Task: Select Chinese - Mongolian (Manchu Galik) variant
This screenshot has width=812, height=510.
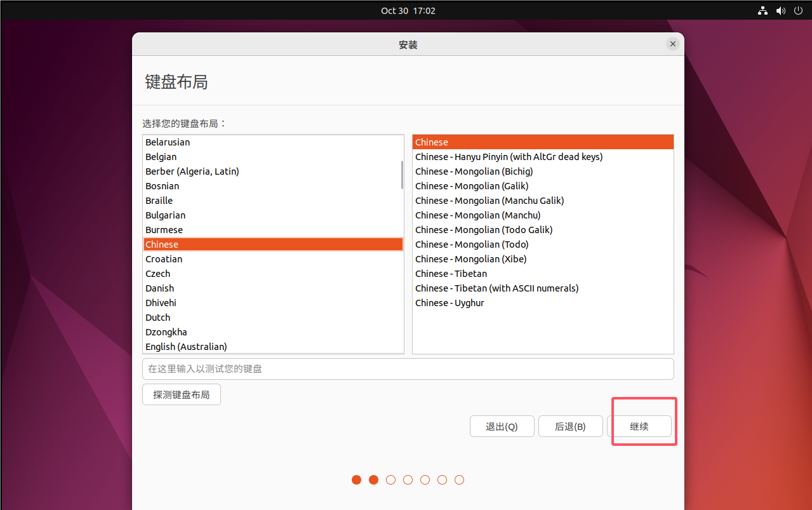Action: [x=543, y=201]
